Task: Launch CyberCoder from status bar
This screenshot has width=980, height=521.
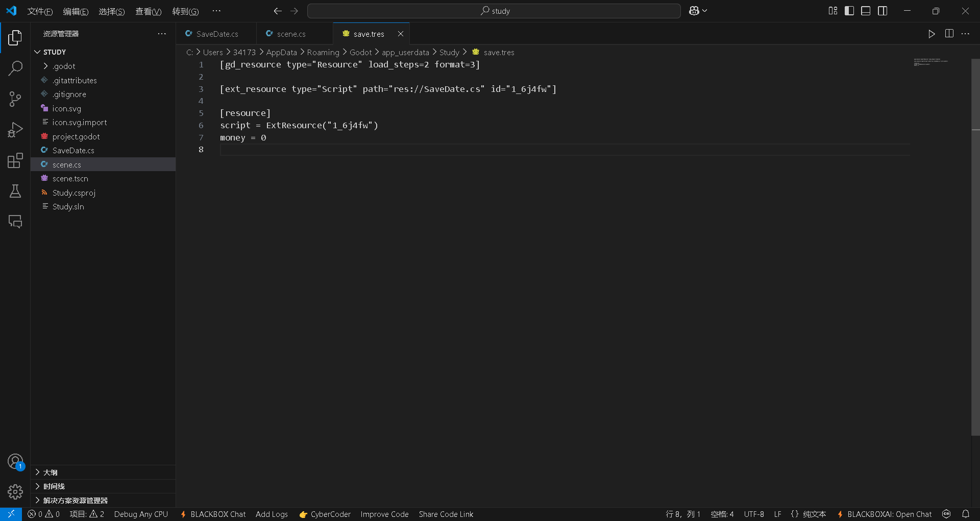Action: pyautogui.click(x=325, y=514)
